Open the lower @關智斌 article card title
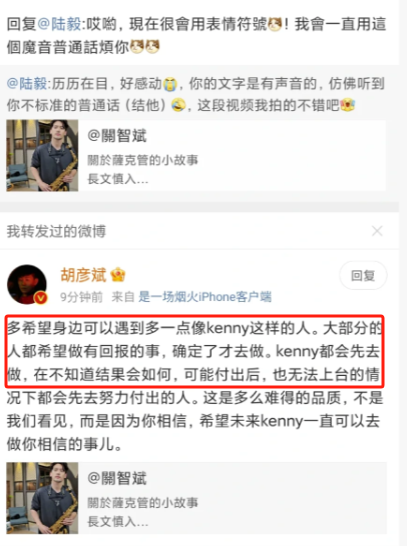This screenshot has width=407, height=546. tap(117, 478)
